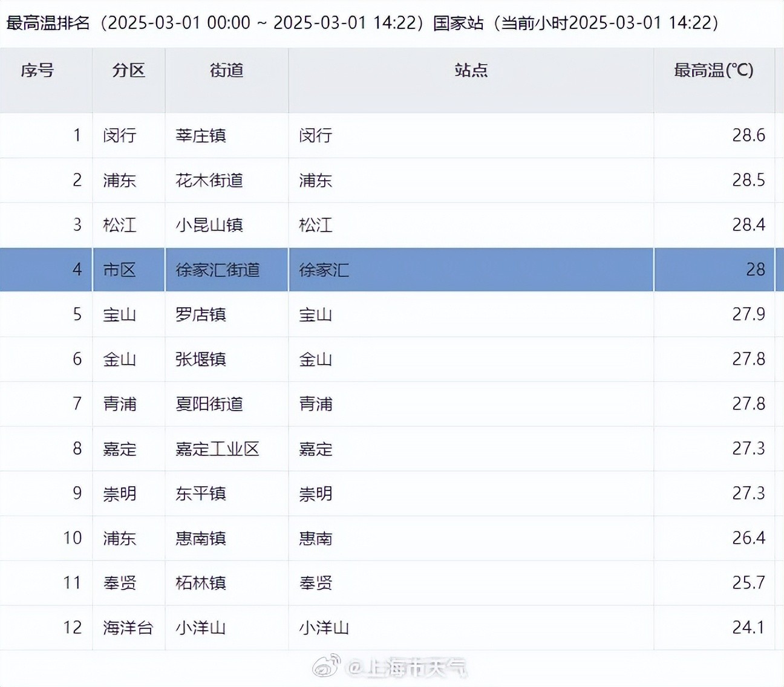Screen dimensions: 784x687
Task: Select the 花木街道 cell
Action: pos(209,180)
